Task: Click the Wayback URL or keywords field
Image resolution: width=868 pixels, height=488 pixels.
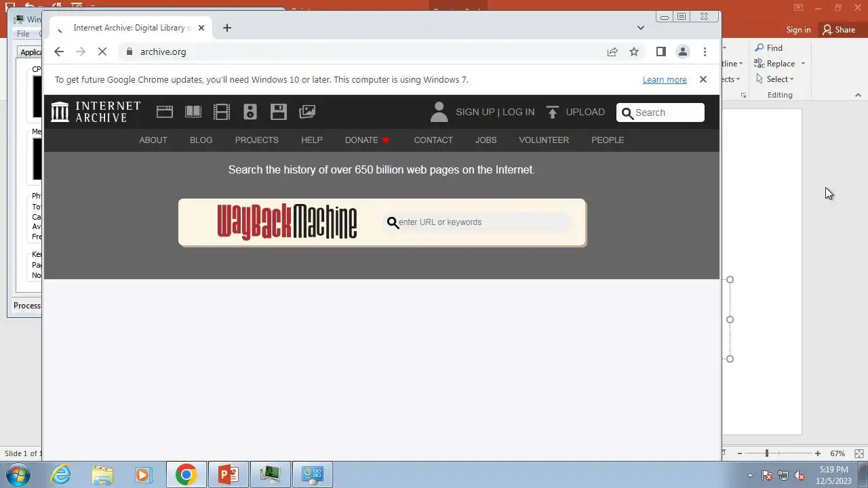Action: (x=477, y=222)
